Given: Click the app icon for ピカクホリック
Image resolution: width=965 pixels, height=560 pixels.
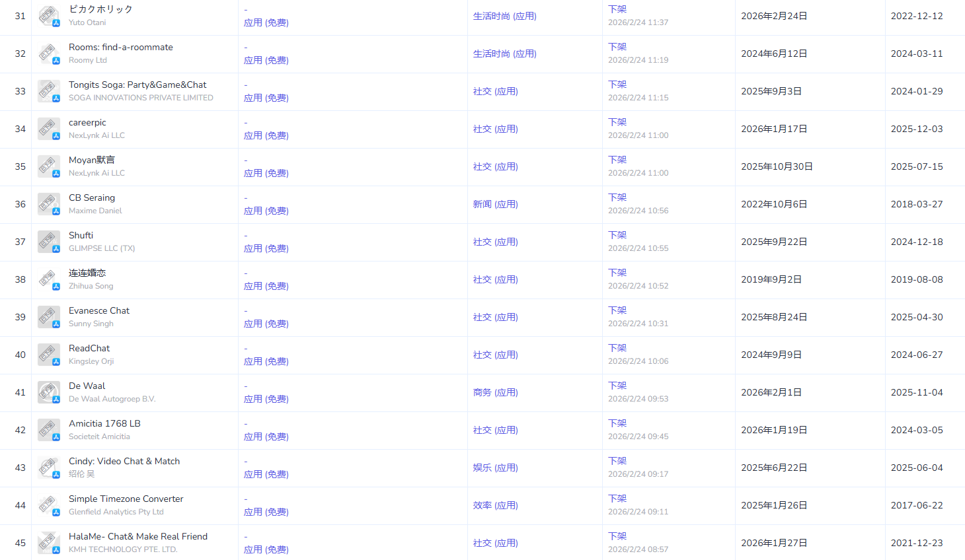Looking at the screenshot, I should click(x=49, y=16).
